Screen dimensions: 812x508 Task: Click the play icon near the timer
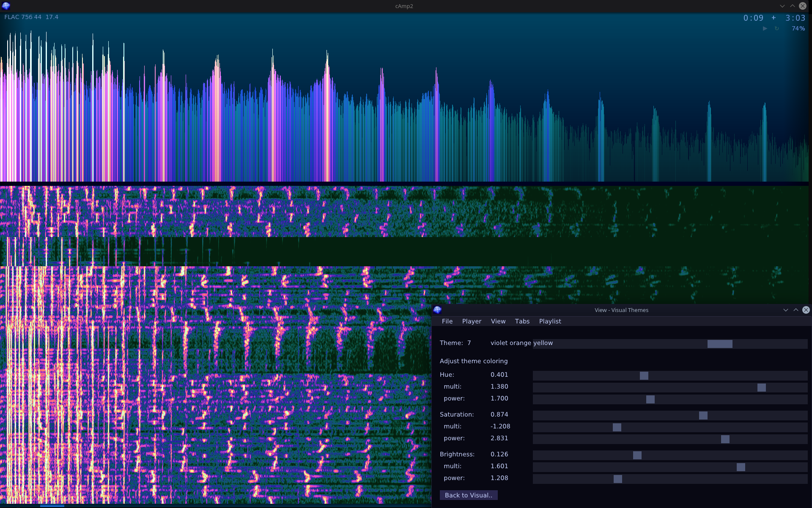pyautogui.click(x=765, y=28)
